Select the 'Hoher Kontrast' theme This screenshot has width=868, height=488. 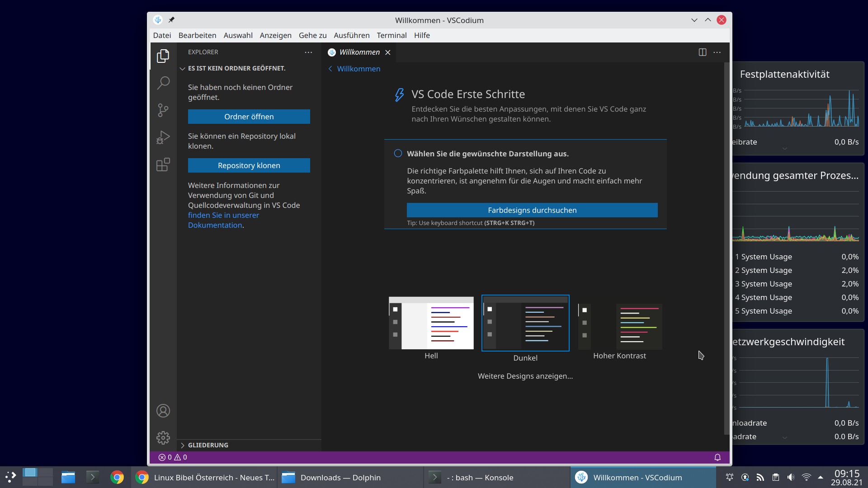620,326
